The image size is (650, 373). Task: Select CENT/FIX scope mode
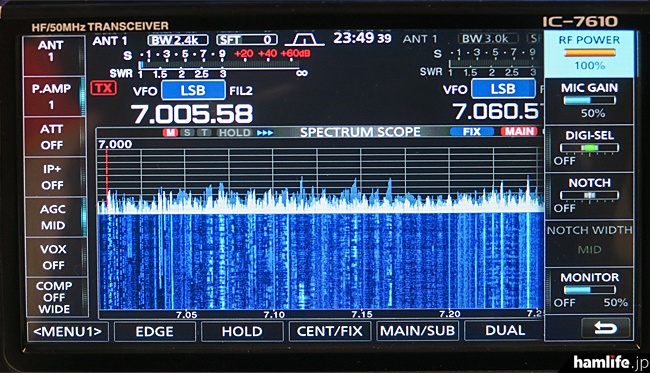tap(330, 331)
